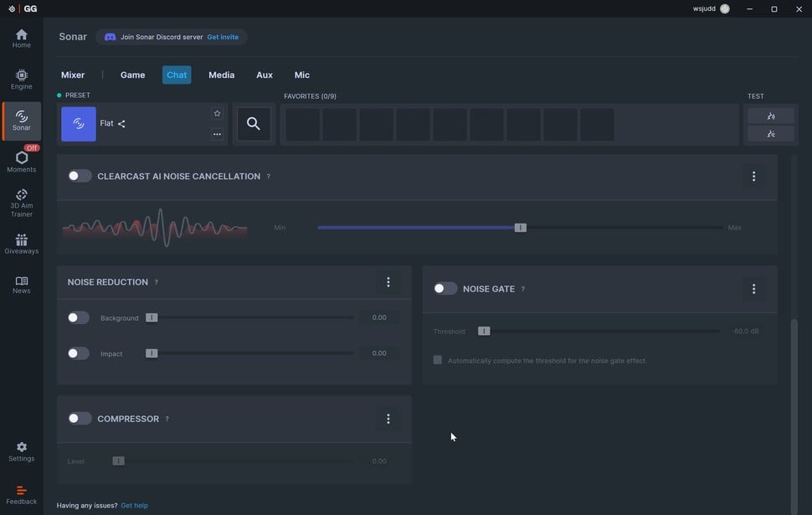The image size is (812, 515).
Task: Open the Feedback icon in sidebar
Action: pos(21,495)
